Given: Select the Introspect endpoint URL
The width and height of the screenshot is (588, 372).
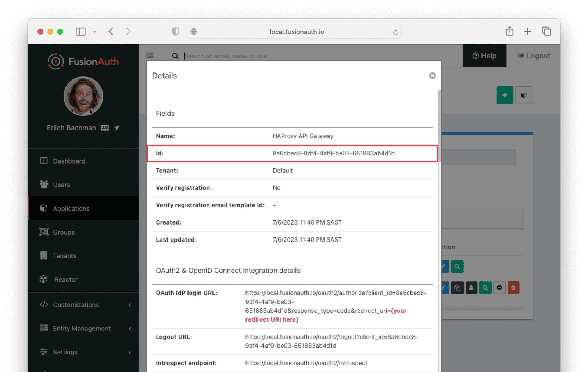Looking at the screenshot, I should [x=306, y=363].
